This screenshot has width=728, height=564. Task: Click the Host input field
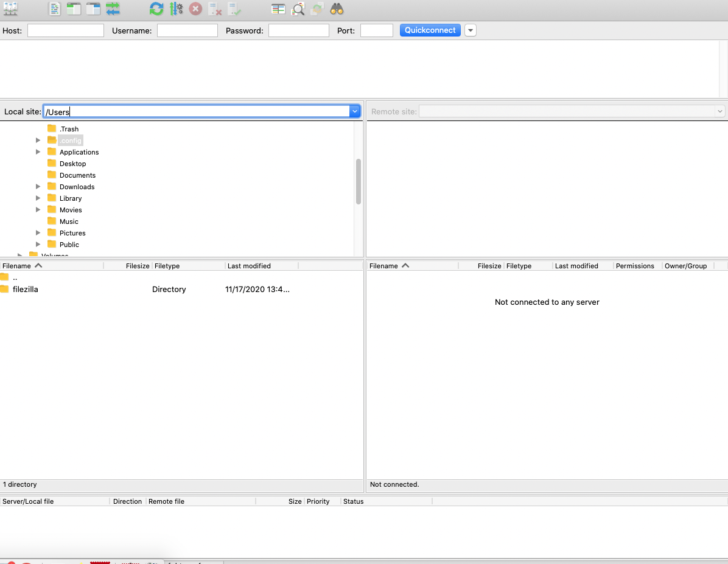[66, 30]
